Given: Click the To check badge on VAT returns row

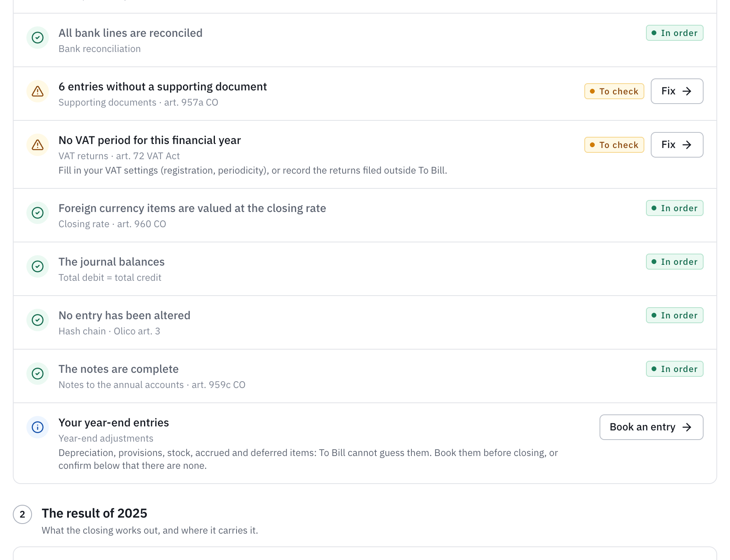Looking at the screenshot, I should 614,145.
